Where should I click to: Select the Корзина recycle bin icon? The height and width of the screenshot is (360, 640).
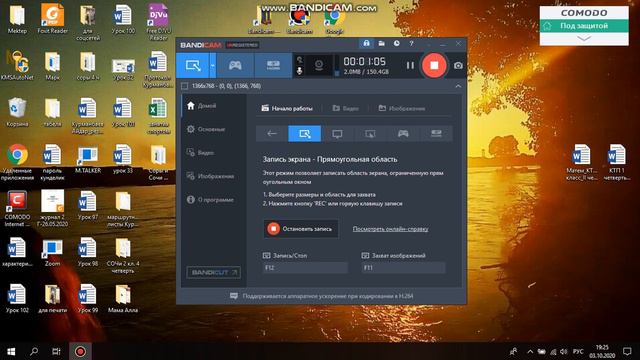point(17,112)
